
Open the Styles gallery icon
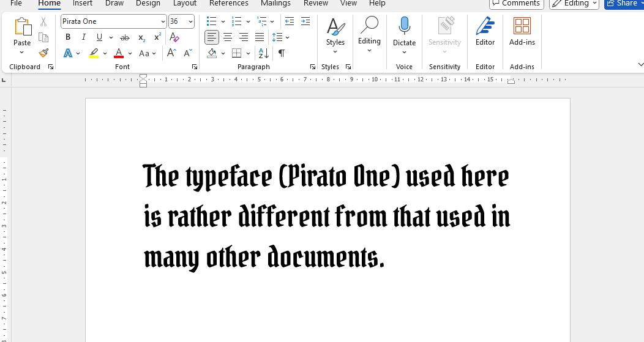(x=335, y=27)
